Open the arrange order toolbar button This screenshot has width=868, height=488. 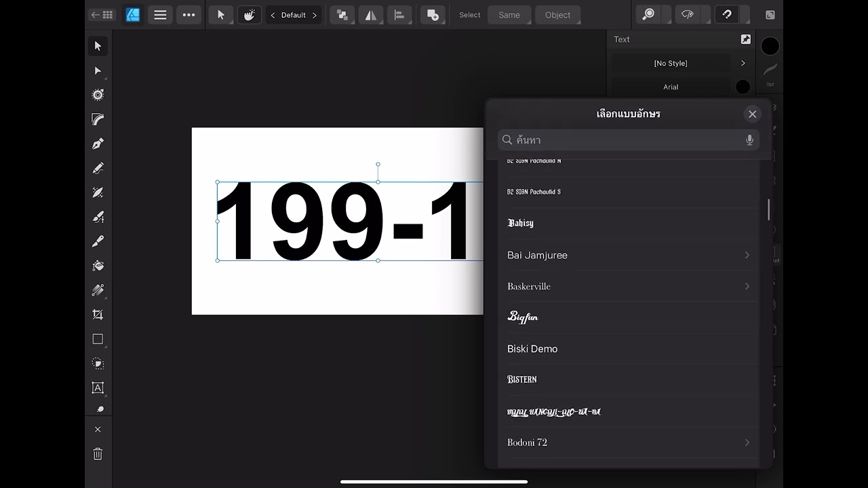click(x=342, y=15)
